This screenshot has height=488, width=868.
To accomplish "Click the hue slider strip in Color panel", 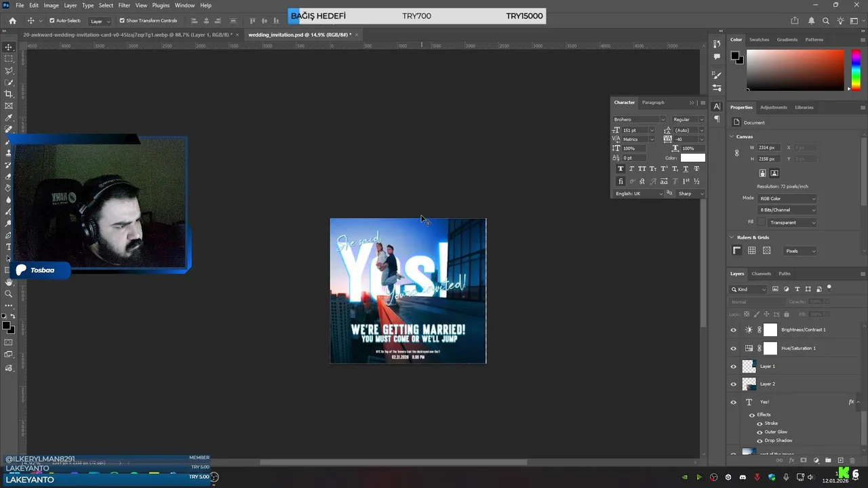I will 856,70.
